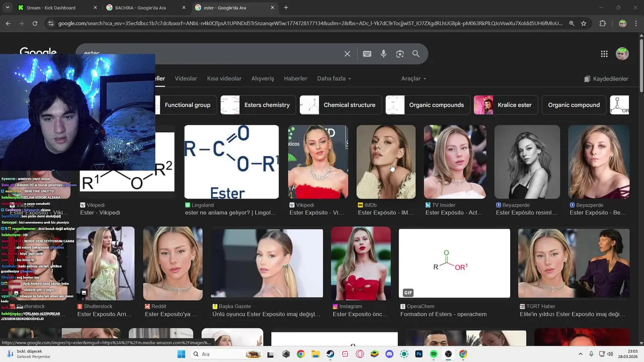
Task: Open File Explorer from the taskbar
Action: pyautogui.click(x=315, y=354)
